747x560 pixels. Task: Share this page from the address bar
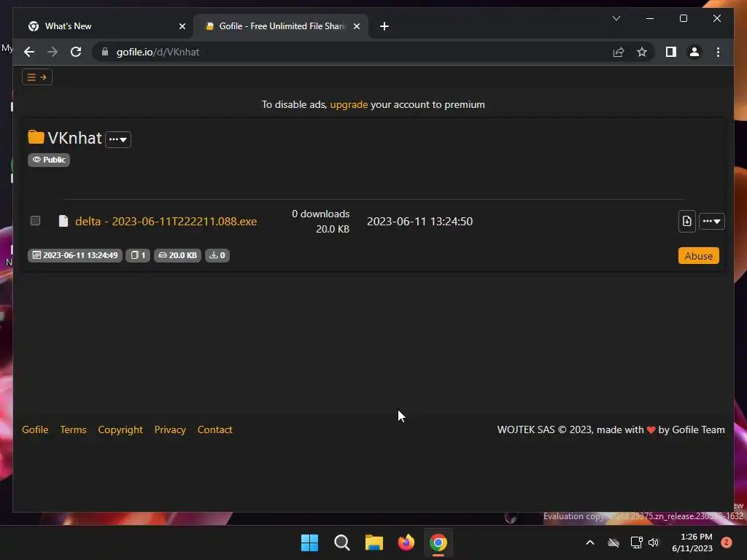click(619, 52)
